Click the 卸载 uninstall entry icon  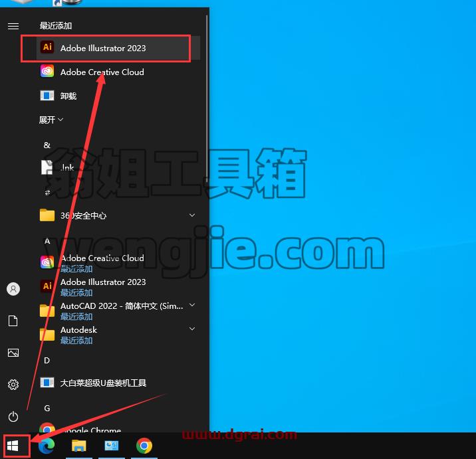pyautogui.click(x=47, y=96)
